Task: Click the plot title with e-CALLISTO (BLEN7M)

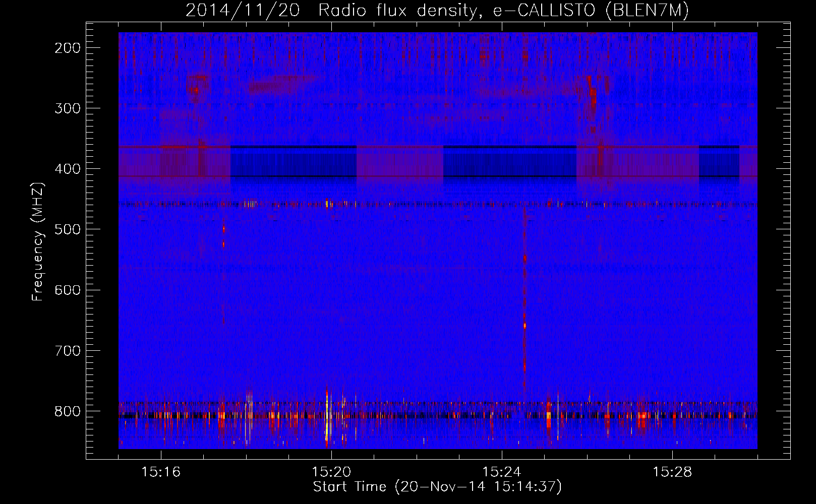Action: tap(437, 10)
